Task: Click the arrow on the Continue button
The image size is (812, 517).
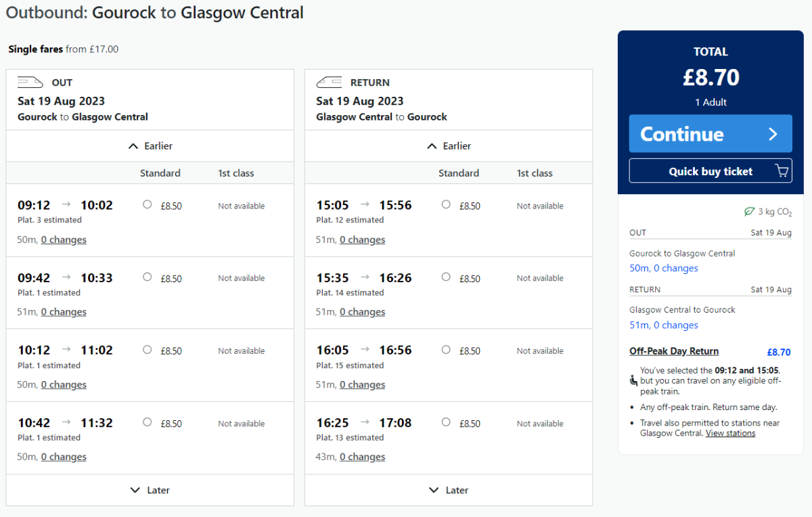Action: pos(773,134)
